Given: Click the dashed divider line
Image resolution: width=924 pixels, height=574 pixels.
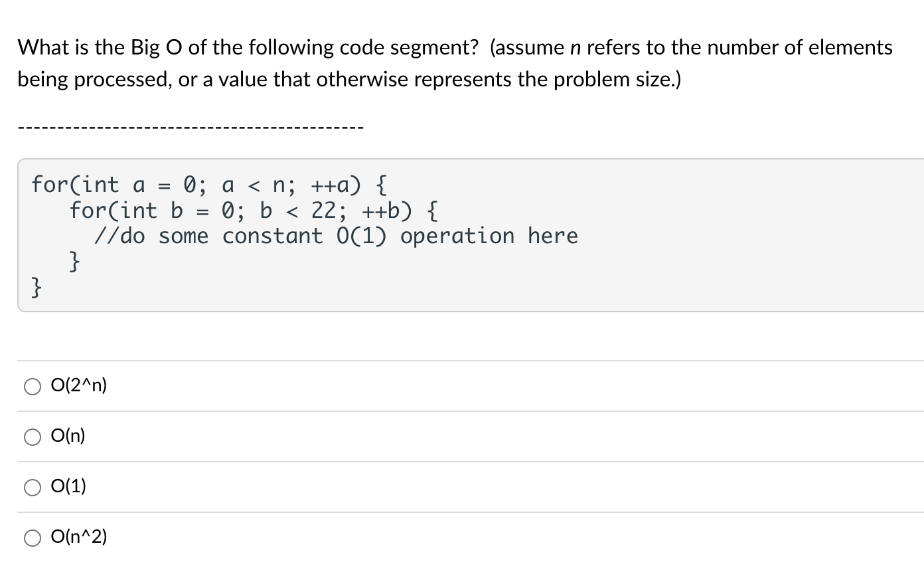Looking at the screenshot, I should [x=191, y=125].
